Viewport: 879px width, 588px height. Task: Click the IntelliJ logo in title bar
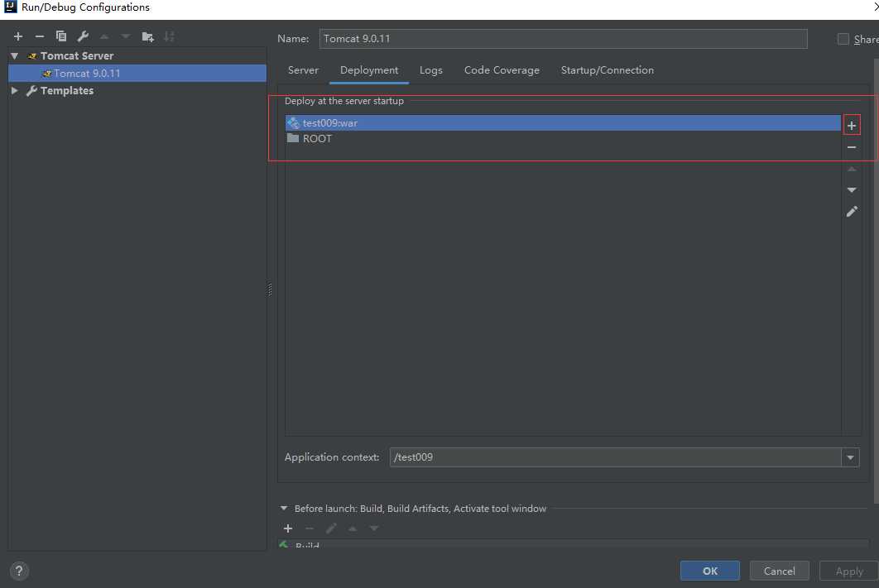point(10,7)
